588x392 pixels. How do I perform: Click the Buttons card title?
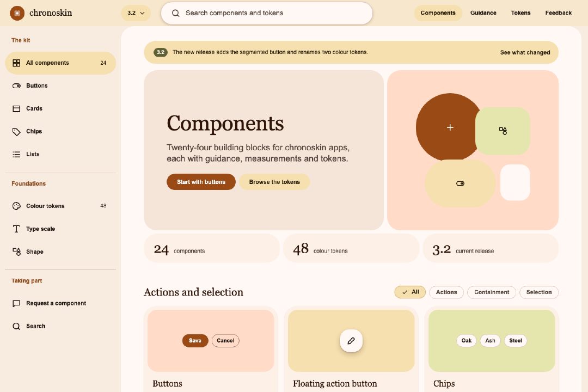[167, 384]
